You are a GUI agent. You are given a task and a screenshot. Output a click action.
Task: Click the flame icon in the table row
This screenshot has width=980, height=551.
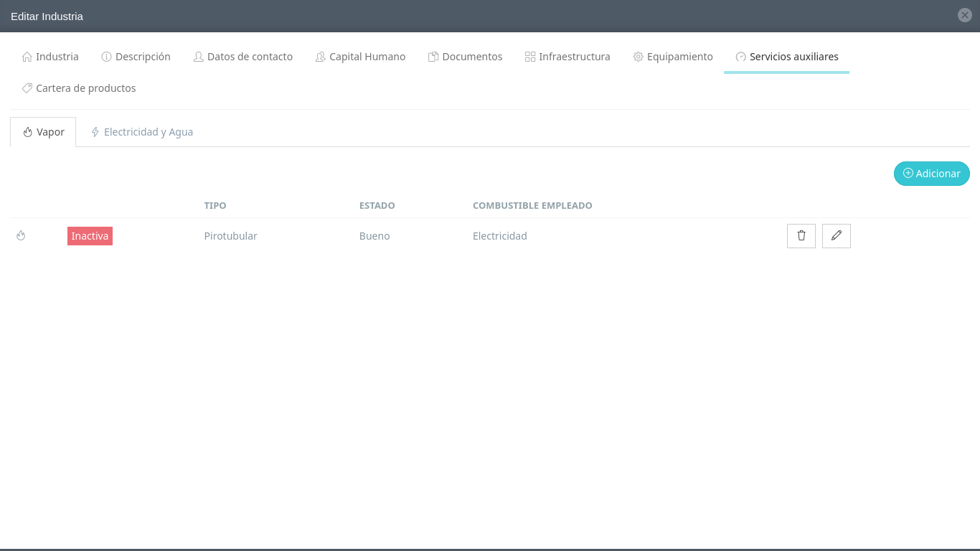(x=21, y=235)
